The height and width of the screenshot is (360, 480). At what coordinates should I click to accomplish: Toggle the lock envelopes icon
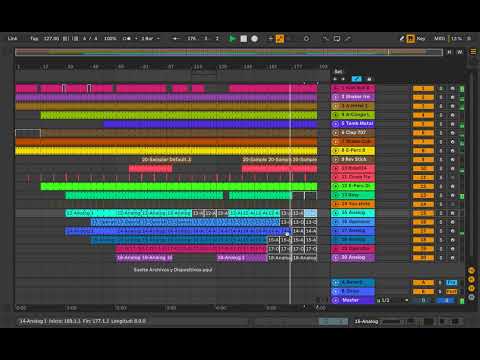tap(369, 79)
